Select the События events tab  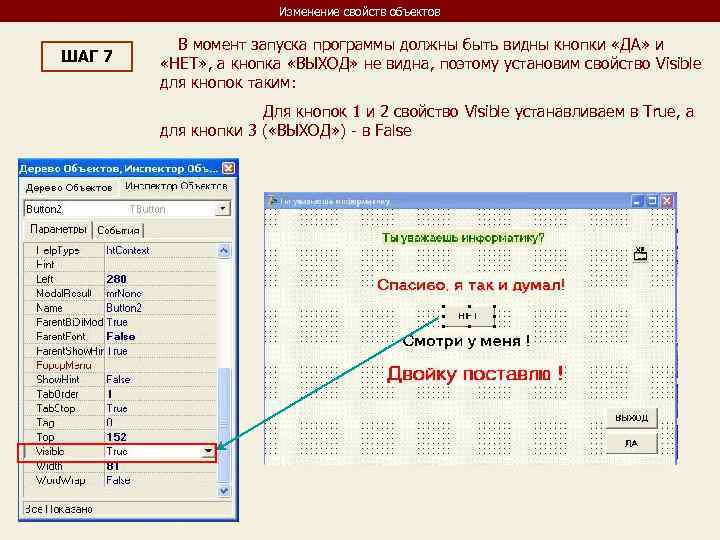pyautogui.click(x=118, y=230)
